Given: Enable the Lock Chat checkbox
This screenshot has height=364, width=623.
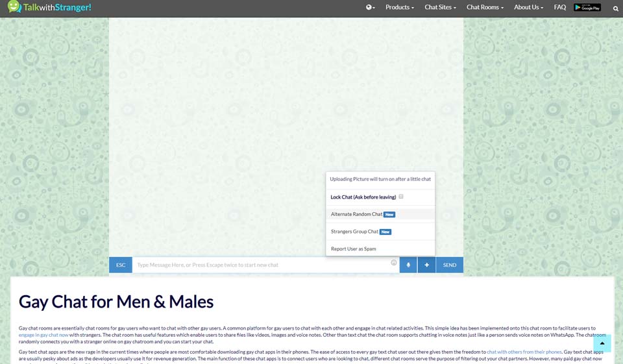Looking at the screenshot, I should click(x=401, y=197).
